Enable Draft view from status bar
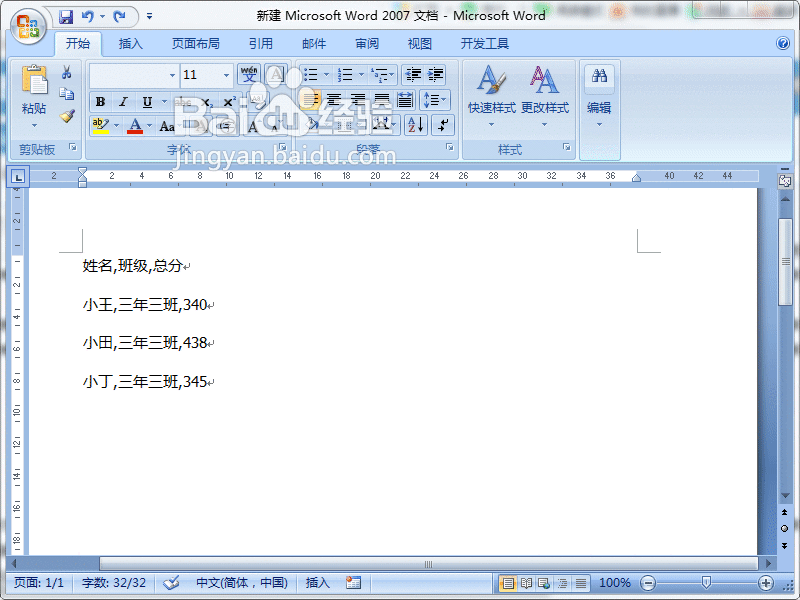Viewport: 800px width, 600px height. tap(580, 582)
